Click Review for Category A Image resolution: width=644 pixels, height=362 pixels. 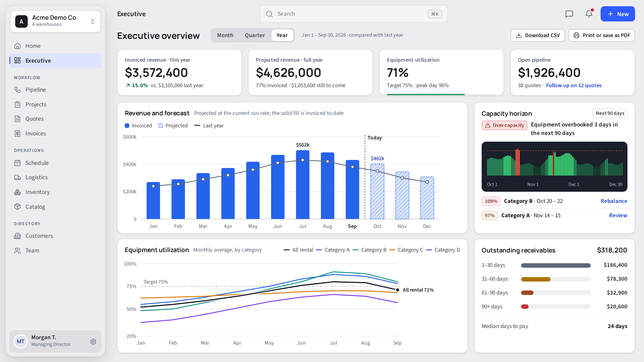pos(618,215)
